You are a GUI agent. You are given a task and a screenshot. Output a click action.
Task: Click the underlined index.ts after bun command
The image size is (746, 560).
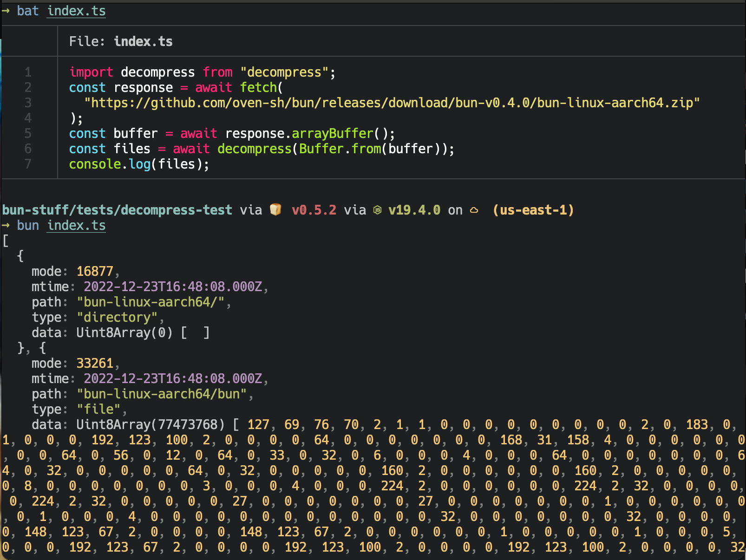point(77,226)
